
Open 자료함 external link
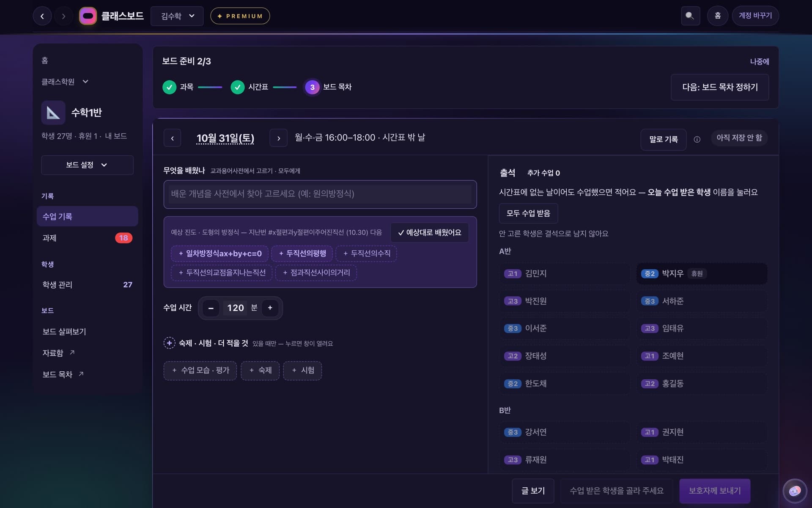58,353
